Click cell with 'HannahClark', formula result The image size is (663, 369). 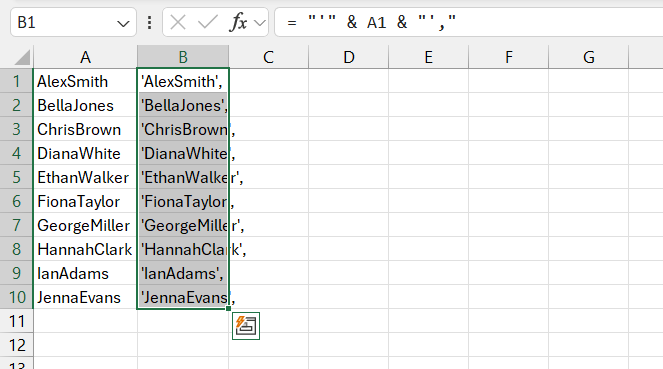coord(183,249)
